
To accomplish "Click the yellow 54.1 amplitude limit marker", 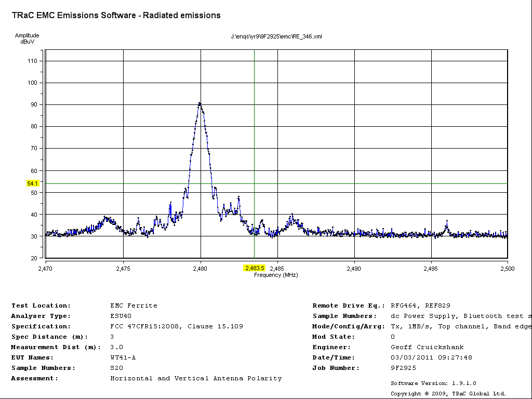I will (33, 183).
